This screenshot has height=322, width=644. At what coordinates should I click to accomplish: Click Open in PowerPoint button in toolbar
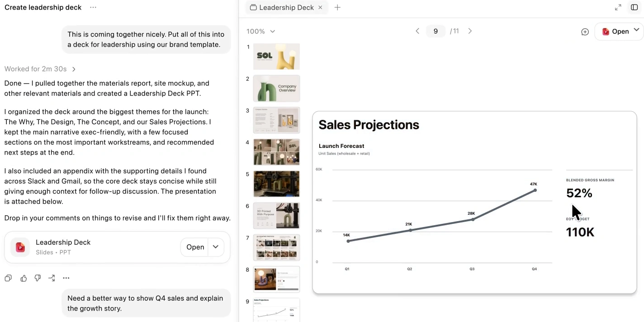616,31
